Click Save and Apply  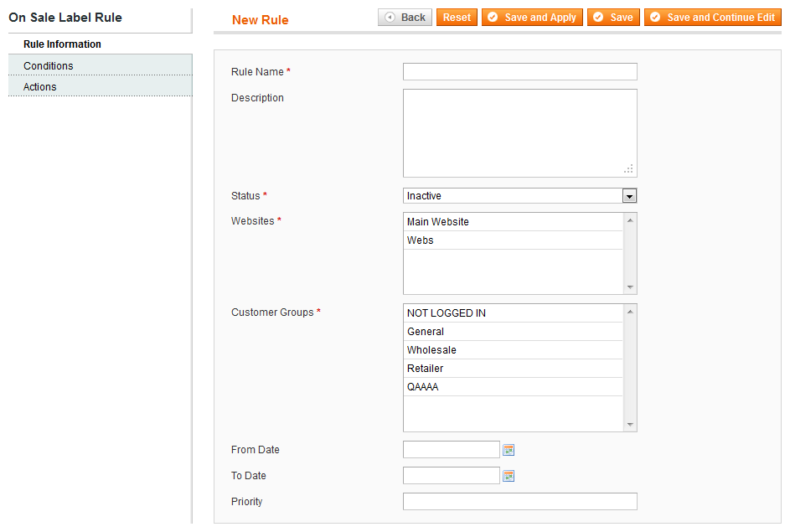(x=532, y=17)
